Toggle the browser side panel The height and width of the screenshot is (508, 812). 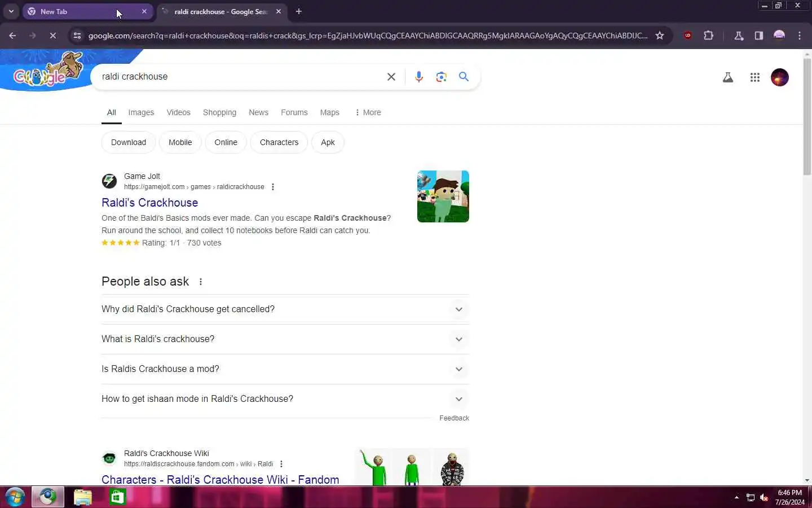click(x=759, y=36)
